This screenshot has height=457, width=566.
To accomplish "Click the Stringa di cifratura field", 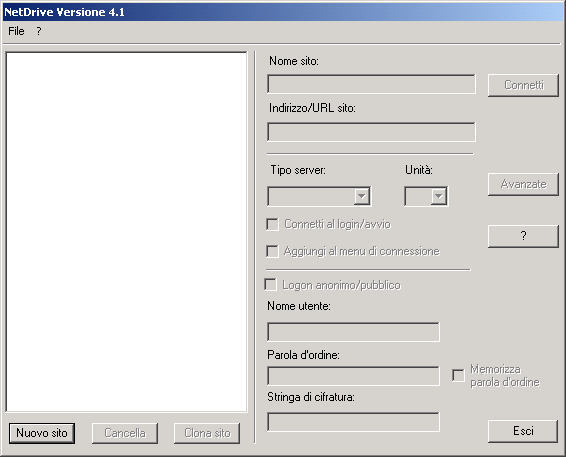I will pyautogui.click(x=353, y=422).
